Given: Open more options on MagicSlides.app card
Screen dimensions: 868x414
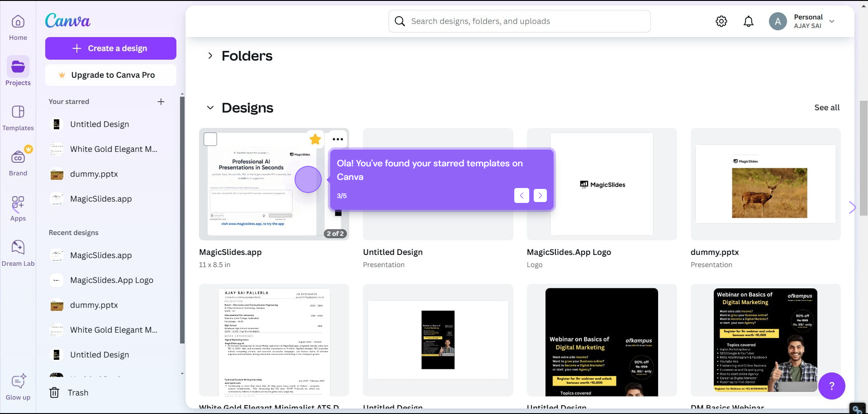Looking at the screenshot, I should (338, 139).
